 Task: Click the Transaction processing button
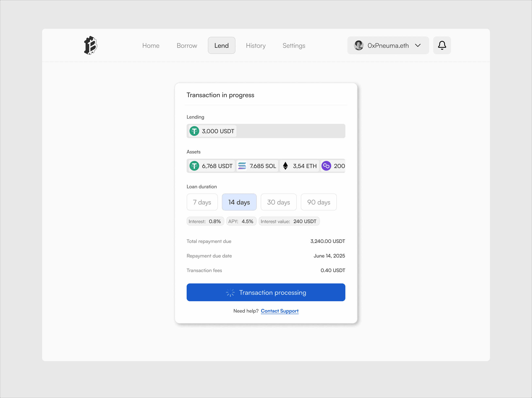266,293
